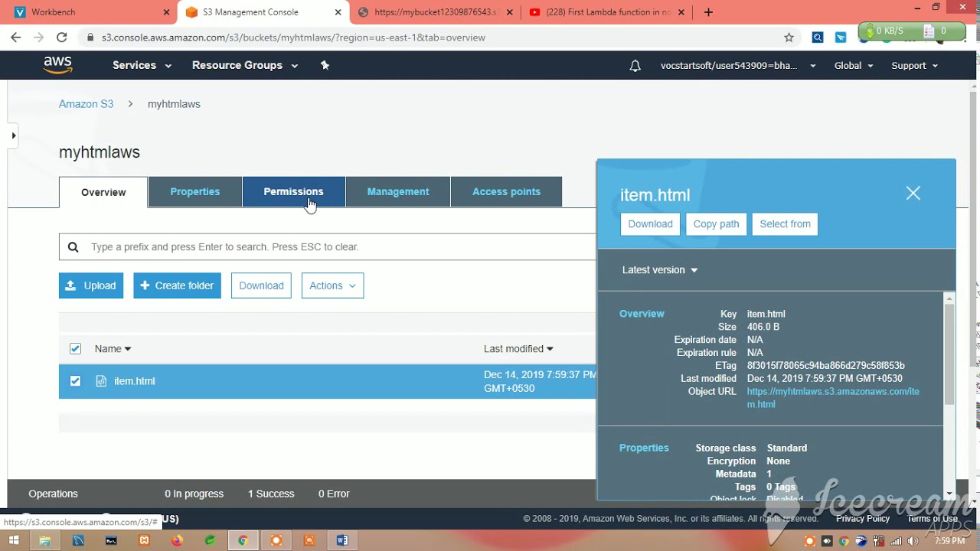Click the battery power tray icon
Screen dimensions: 980x551
click(x=879, y=541)
